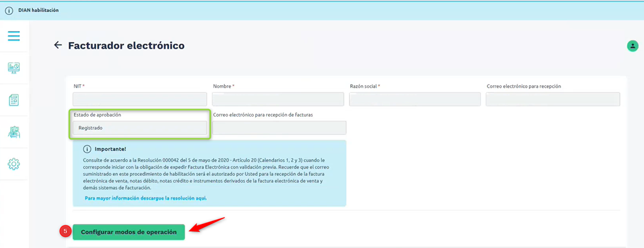The image size is (644, 248).
Task: Click the Configurar modos de operación button
Action: [x=129, y=232]
